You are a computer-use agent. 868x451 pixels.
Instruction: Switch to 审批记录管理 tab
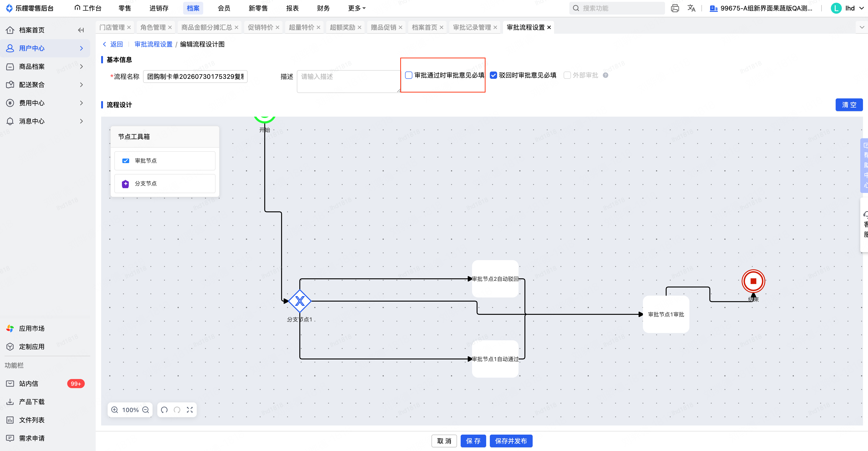(x=472, y=27)
